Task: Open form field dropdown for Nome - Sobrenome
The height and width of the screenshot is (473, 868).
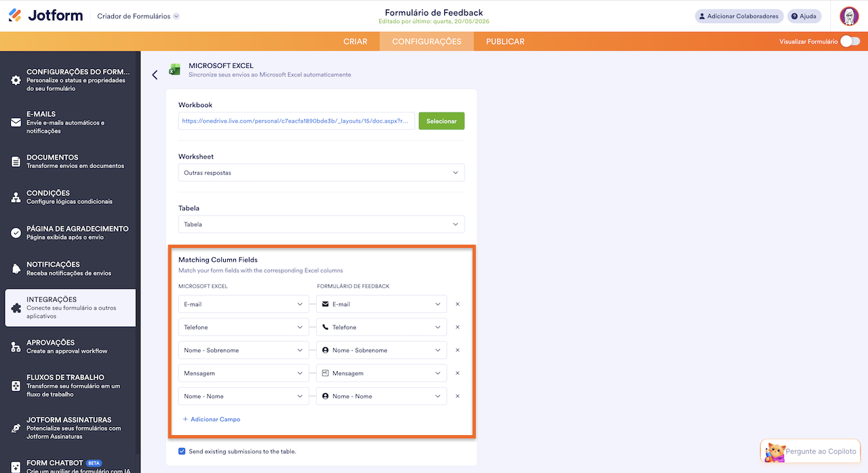Action: click(381, 350)
